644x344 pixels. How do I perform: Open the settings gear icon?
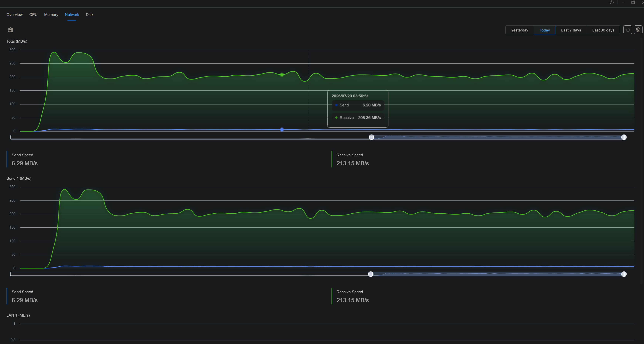(638, 30)
